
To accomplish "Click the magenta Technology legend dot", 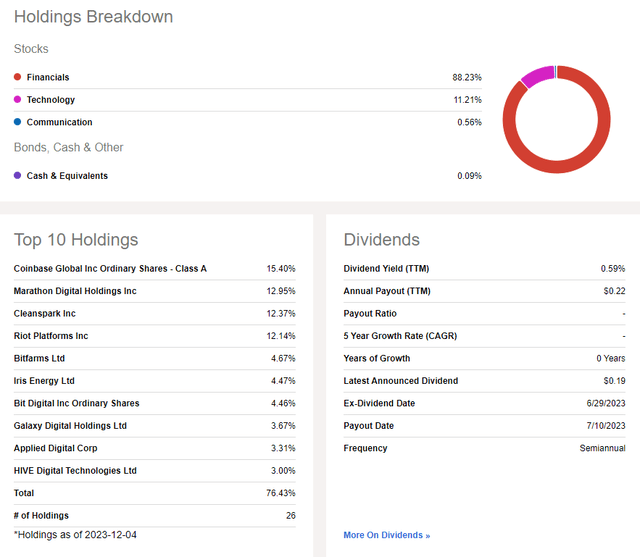I will coord(18,100).
